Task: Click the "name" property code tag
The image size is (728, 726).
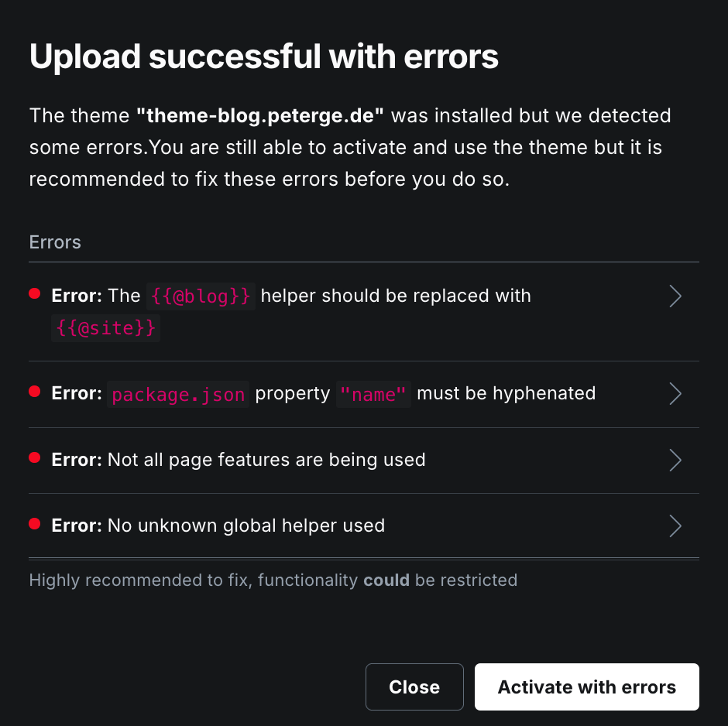Action: tap(373, 394)
